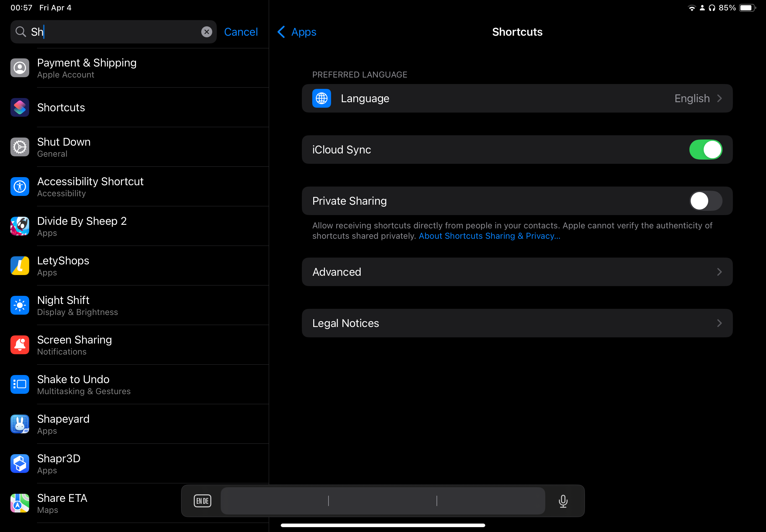Clear the search field text
The height and width of the screenshot is (532, 766).
(x=206, y=32)
